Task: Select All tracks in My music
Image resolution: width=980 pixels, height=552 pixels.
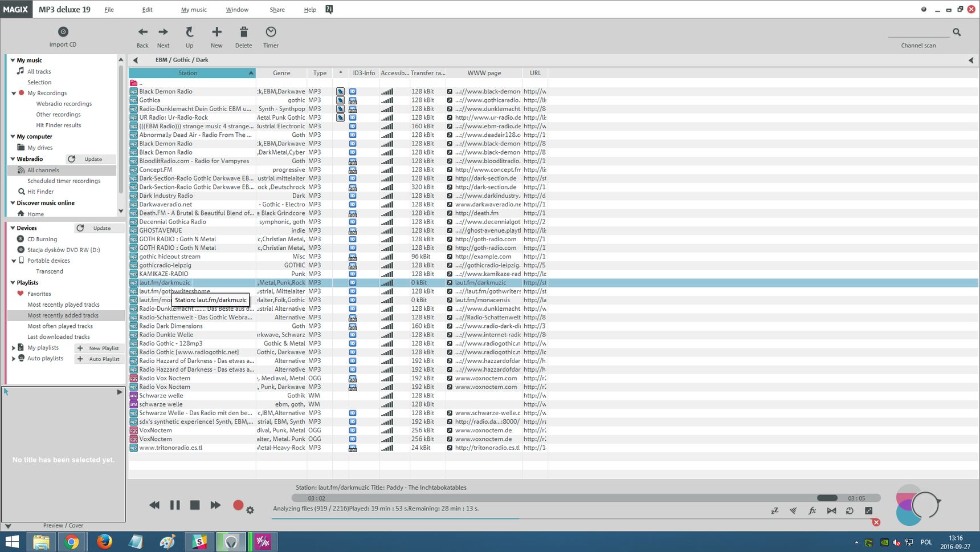Action: click(39, 72)
